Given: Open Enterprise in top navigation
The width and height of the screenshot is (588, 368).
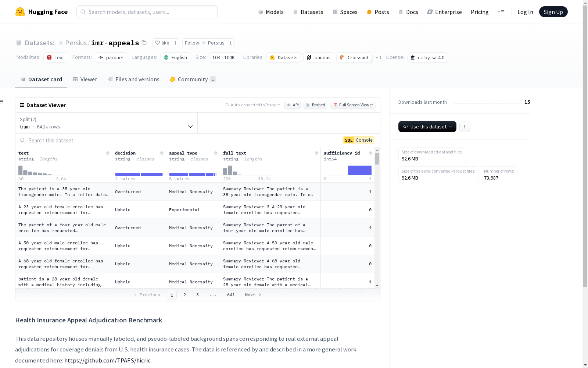Looking at the screenshot, I should [444, 12].
